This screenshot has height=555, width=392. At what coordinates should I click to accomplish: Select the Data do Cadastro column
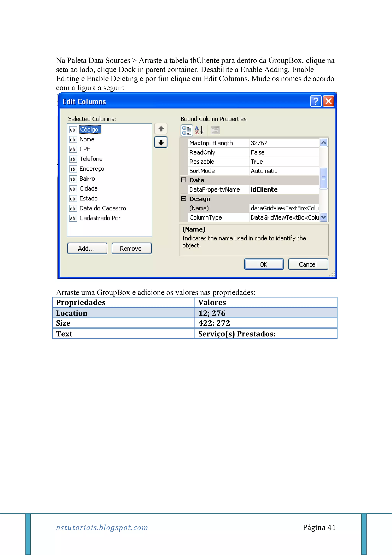pos(103,208)
